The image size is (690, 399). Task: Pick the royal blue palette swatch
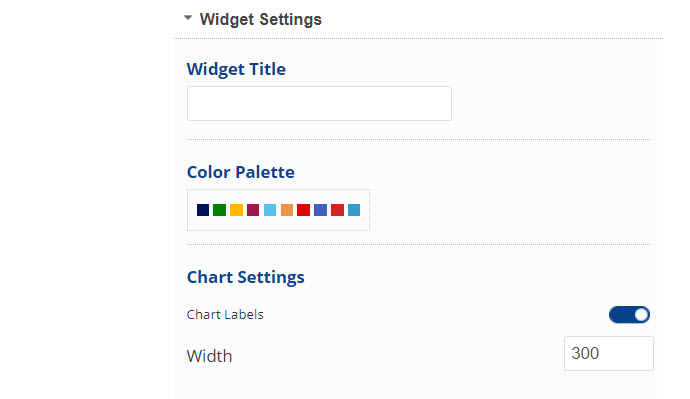(x=320, y=210)
